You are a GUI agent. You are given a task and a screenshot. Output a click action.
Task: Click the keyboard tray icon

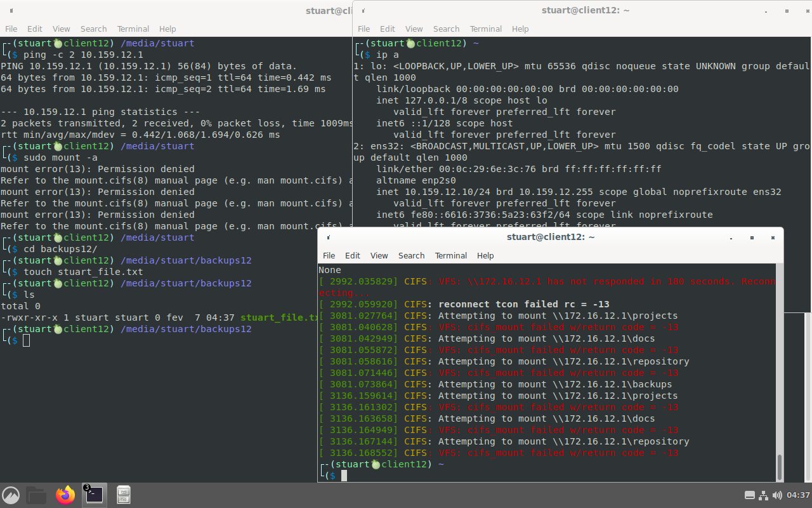tap(749, 495)
